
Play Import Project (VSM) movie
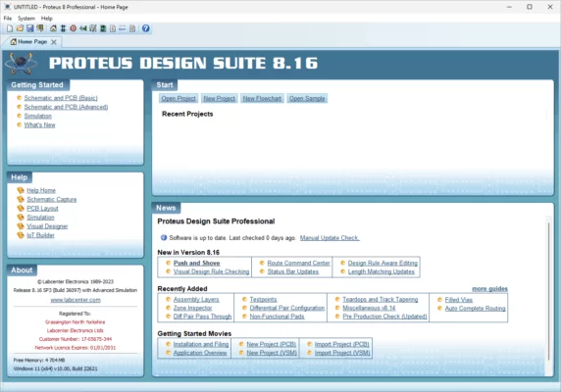coord(342,353)
